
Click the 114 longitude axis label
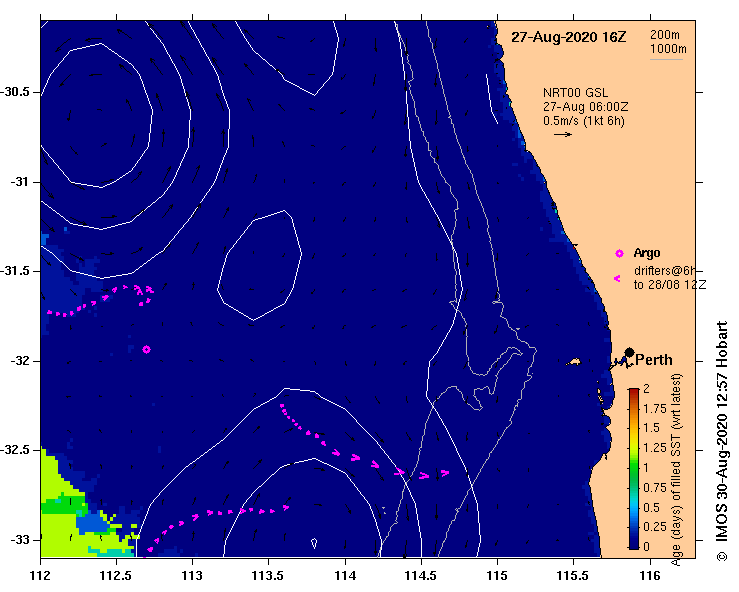click(345, 575)
